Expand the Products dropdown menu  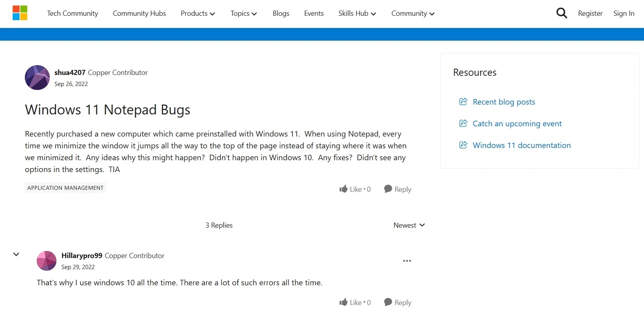coord(197,13)
